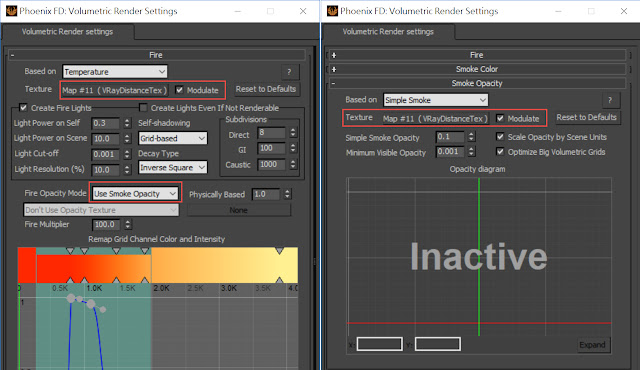The height and width of the screenshot is (370, 640).
Task: Click GI subdivisions spinner arrows
Action: pyautogui.click(x=293, y=148)
